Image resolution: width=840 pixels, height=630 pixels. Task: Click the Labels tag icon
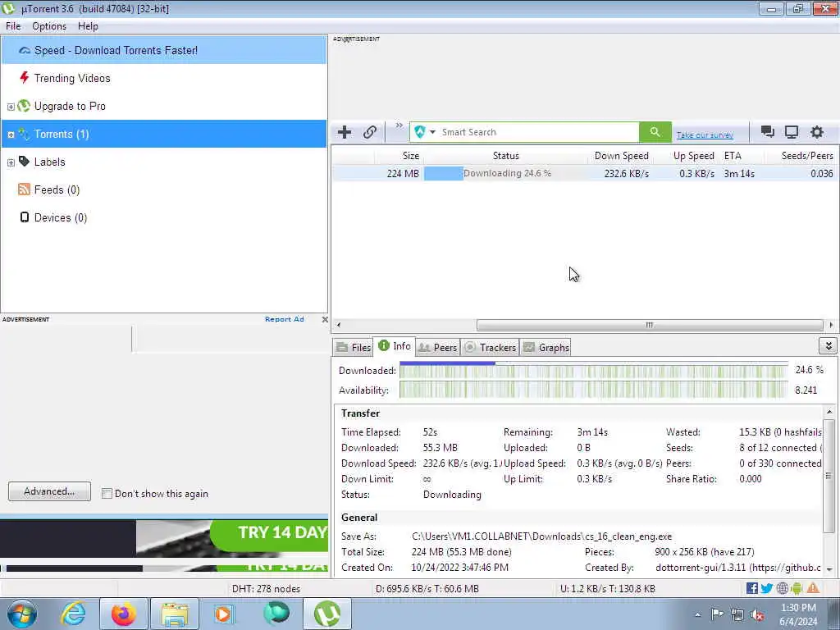click(x=24, y=162)
